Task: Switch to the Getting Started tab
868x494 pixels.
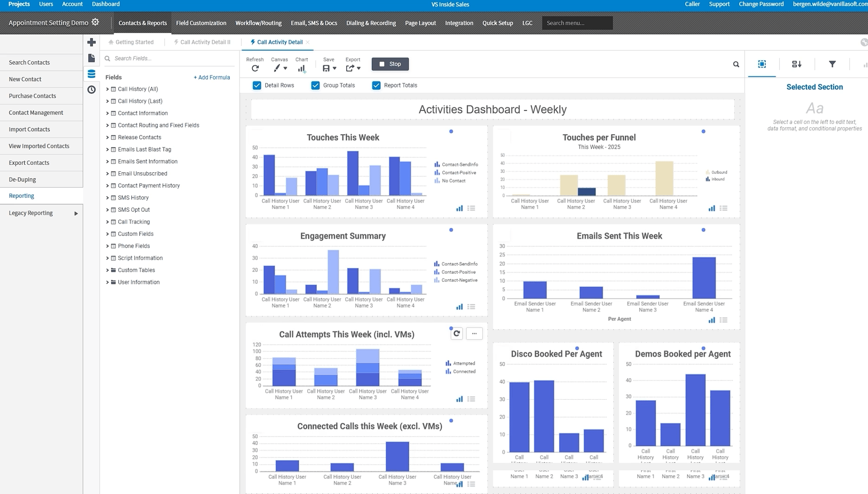Action: pos(131,42)
